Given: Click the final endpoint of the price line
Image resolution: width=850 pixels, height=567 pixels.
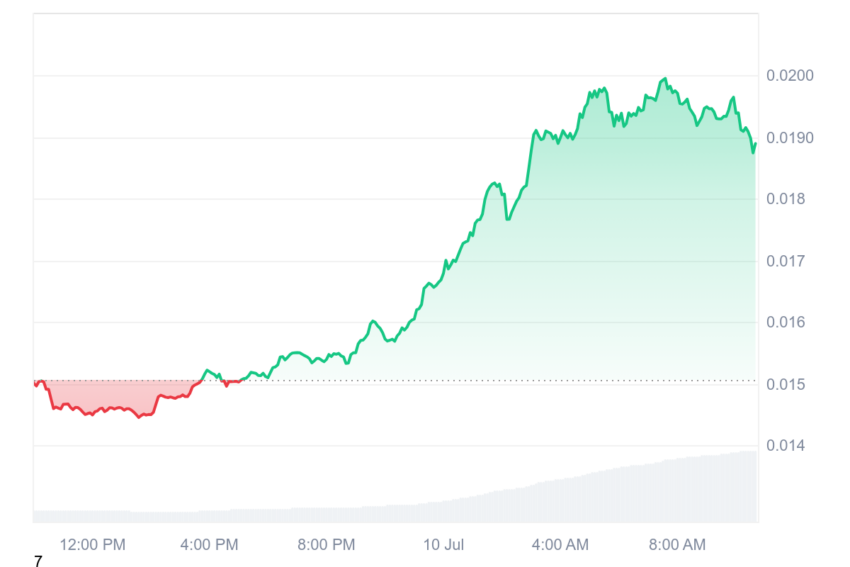Looking at the screenshot, I should [x=755, y=145].
